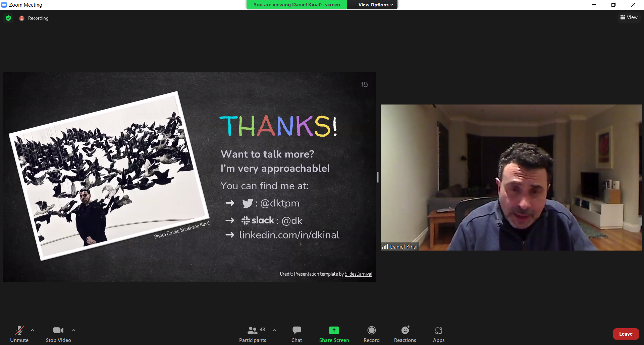Viewport: 644px width, 345px height.
Task: Click linkedin.com/in/dkinal text
Action: pyautogui.click(x=289, y=235)
